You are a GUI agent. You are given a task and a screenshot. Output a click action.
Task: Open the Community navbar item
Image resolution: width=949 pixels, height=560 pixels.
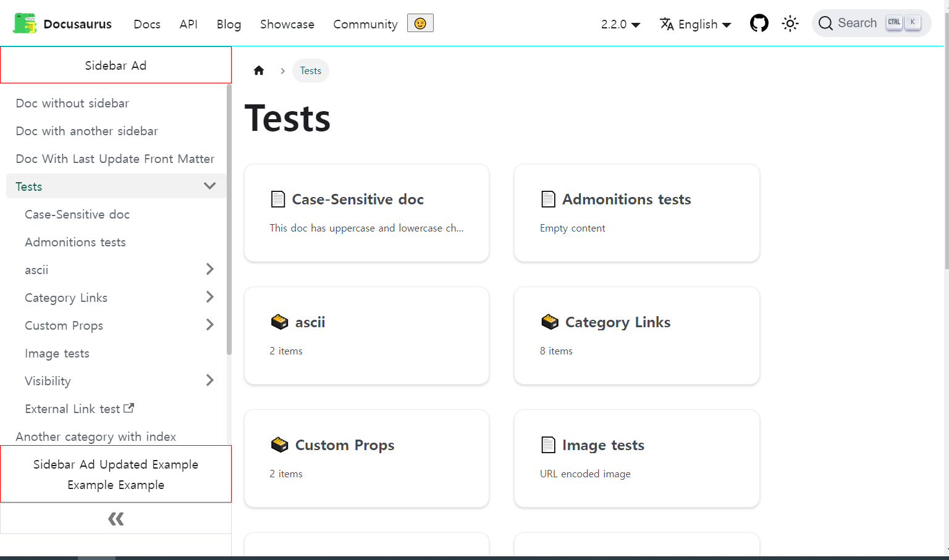tap(365, 24)
